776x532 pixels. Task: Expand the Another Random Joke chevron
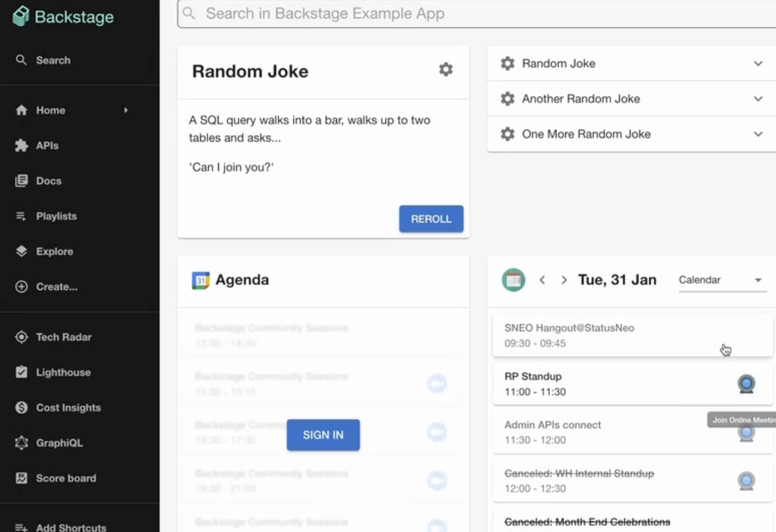(x=758, y=98)
